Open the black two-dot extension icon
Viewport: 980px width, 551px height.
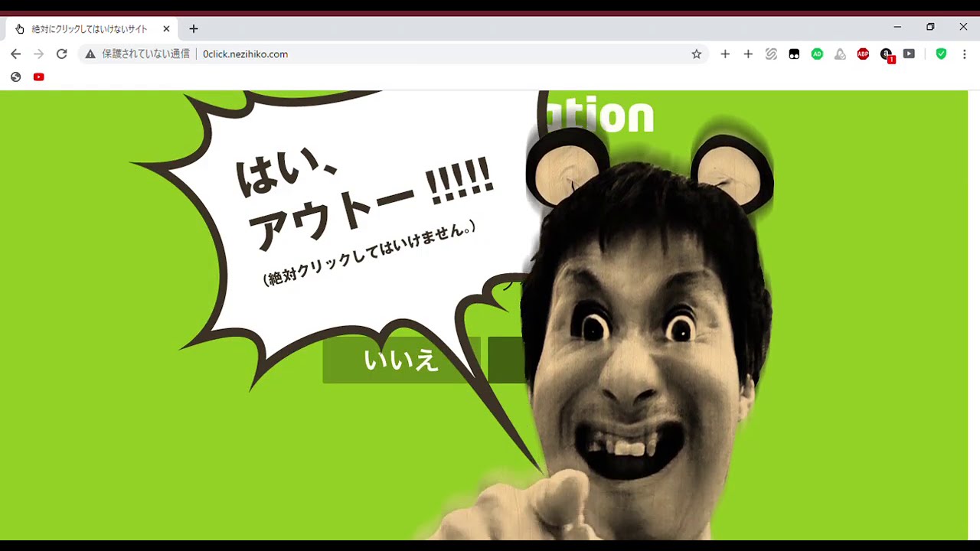[x=794, y=54]
